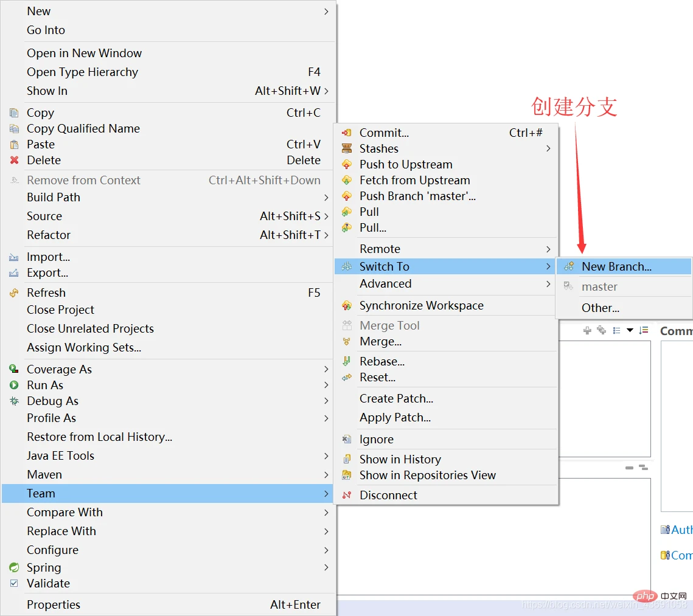Select Copy Qualified Name

[83, 128]
